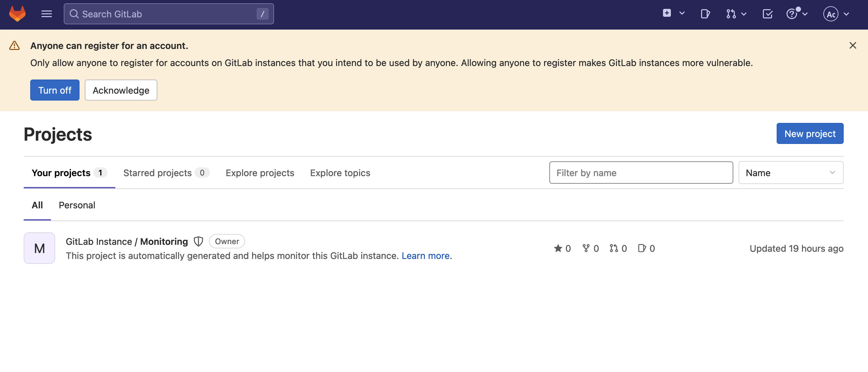The height and width of the screenshot is (372, 868).
Task: Open the merge requests navbar icon
Action: (x=731, y=14)
